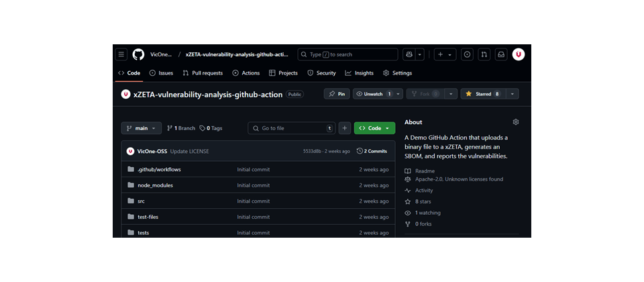Open the tests folder

[x=144, y=233]
